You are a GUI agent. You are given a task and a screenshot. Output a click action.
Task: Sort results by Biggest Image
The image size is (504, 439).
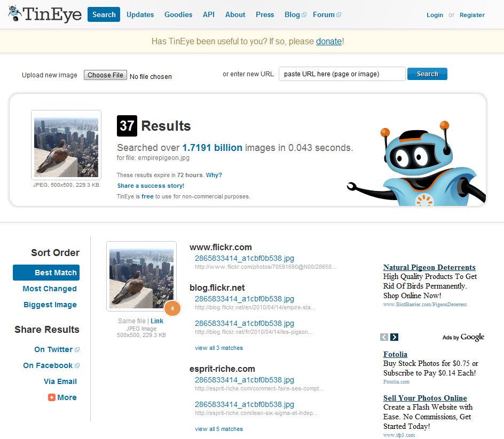(x=50, y=305)
